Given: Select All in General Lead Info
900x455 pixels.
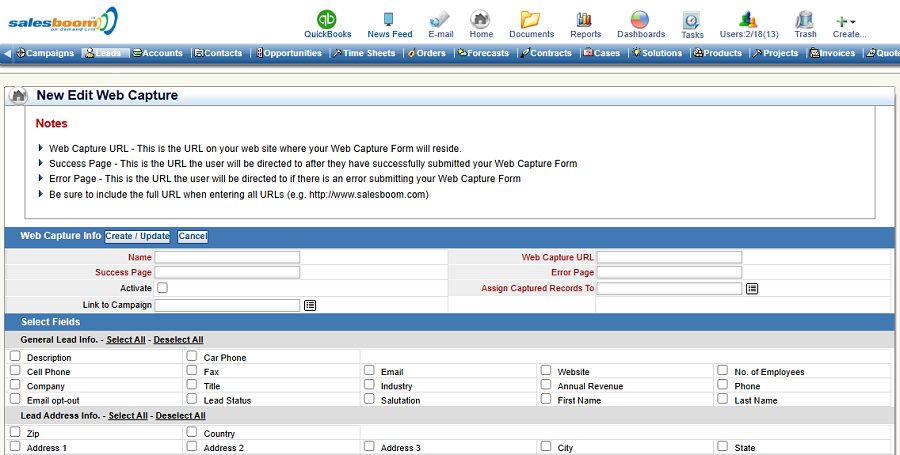Looking at the screenshot, I should (x=126, y=340).
